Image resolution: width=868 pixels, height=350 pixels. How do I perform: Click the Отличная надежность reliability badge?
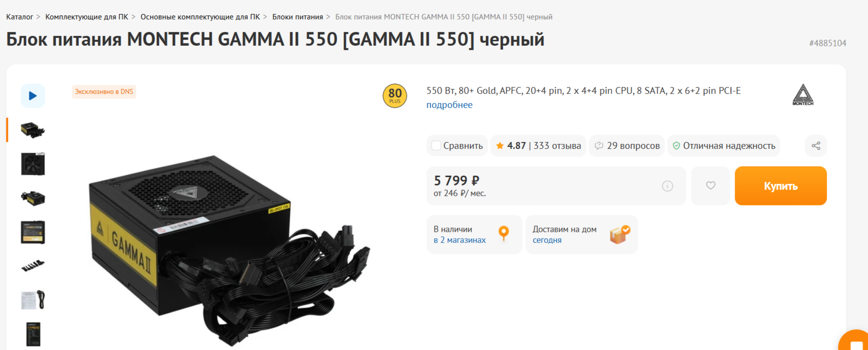coord(723,146)
